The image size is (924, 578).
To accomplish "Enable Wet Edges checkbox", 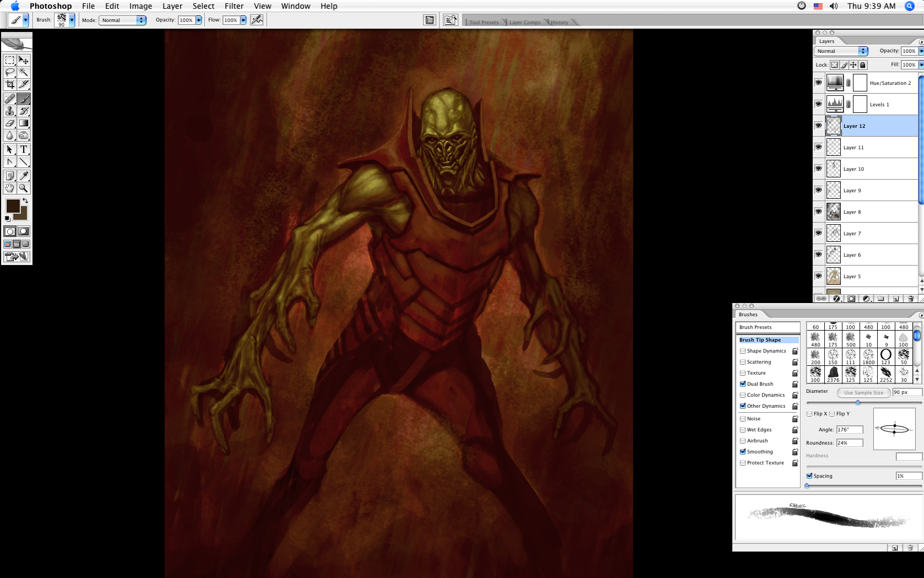I will (743, 430).
